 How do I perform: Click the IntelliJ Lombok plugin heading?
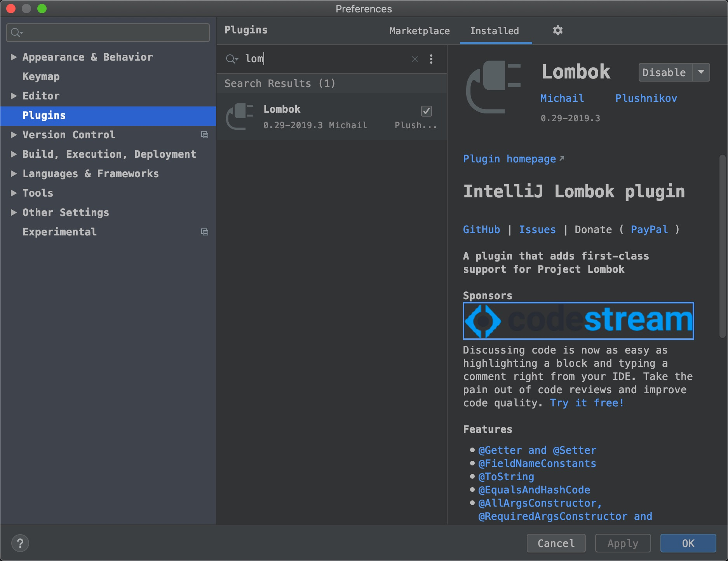click(574, 192)
